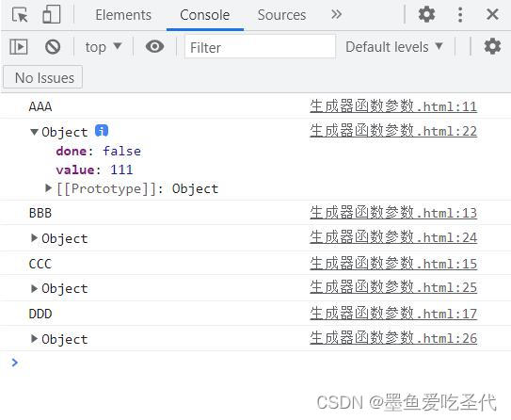Open source link 生成器函数参数.html:25
The image size is (511, 420).
[393, 287]
